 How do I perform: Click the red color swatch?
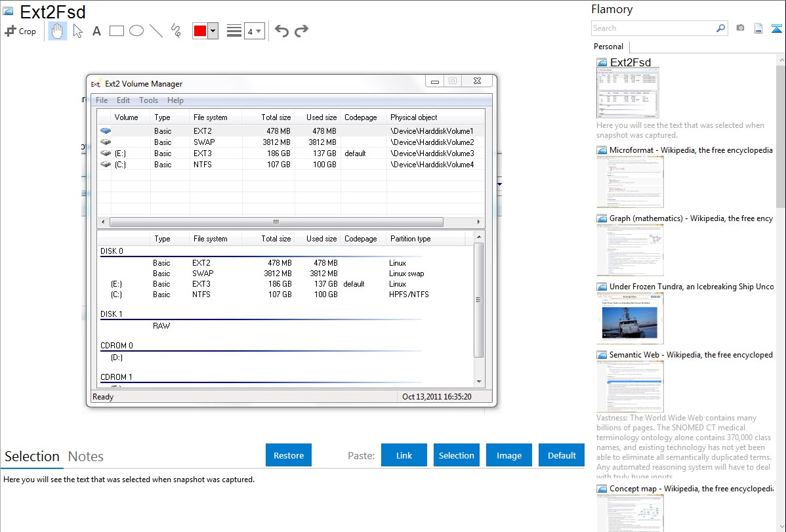pyautogui.click(x=200, y=31)
